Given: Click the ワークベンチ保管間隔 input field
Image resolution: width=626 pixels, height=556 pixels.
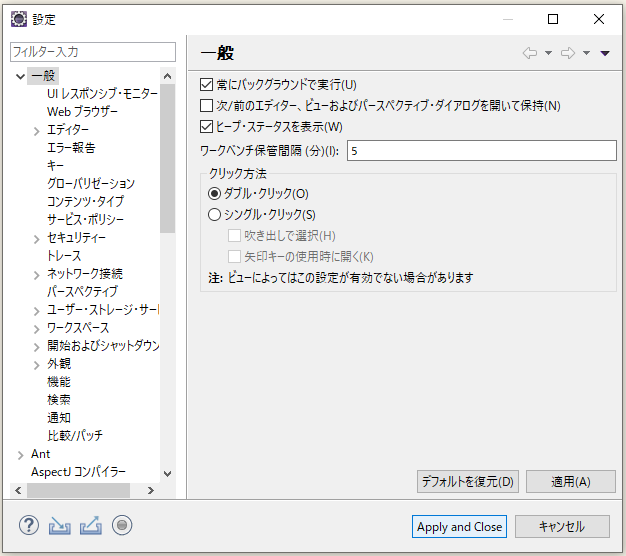Looking at the screenshot, I should point(481,150).
